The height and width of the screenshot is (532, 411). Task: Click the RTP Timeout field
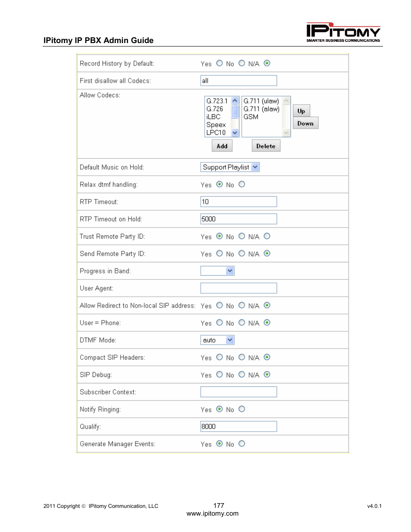pos(239,202)
